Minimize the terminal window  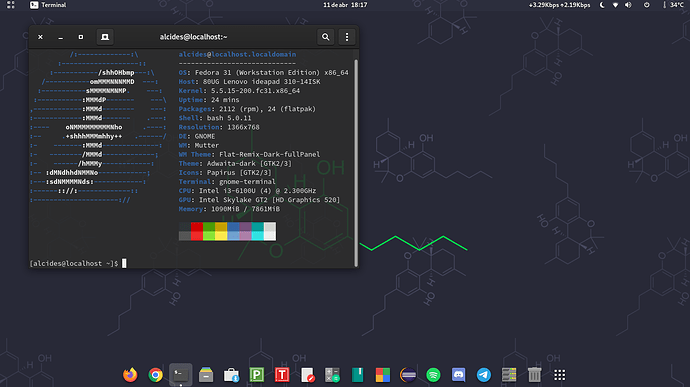[61, 37]
